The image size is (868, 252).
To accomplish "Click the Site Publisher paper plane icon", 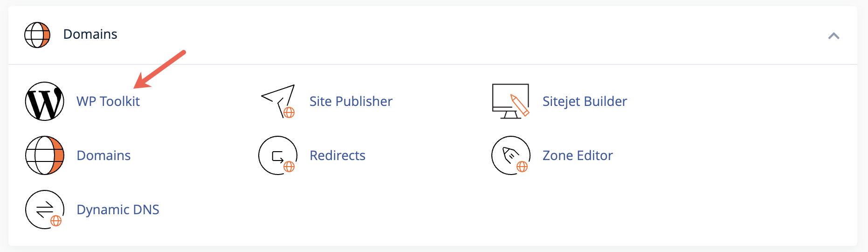I will click(x=278, y=101).
